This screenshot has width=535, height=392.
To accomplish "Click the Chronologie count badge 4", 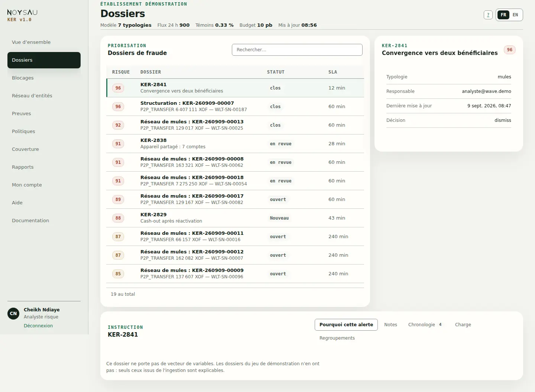I will pos(440,325).
